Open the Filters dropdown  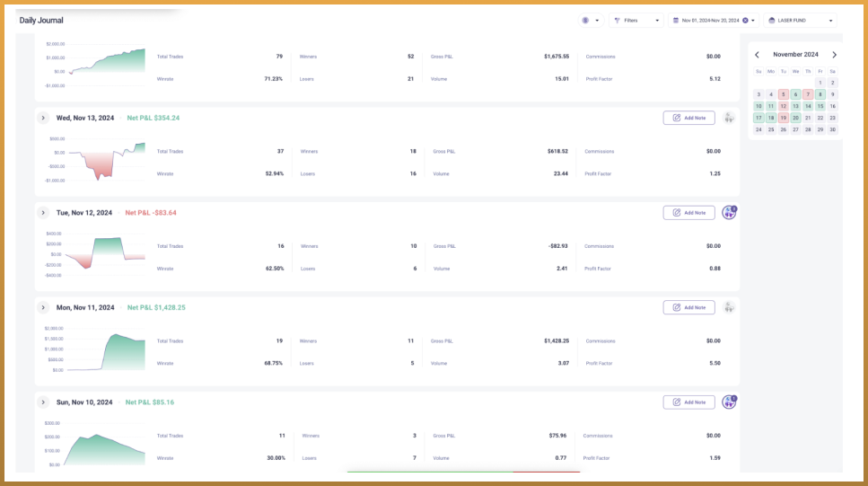(x=636, y=21)
